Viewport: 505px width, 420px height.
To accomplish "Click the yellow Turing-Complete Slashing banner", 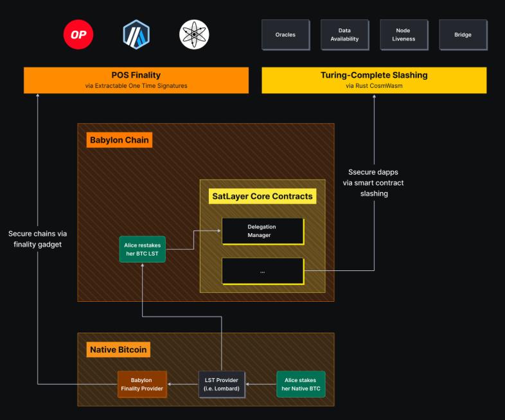I will coord(374,80).
